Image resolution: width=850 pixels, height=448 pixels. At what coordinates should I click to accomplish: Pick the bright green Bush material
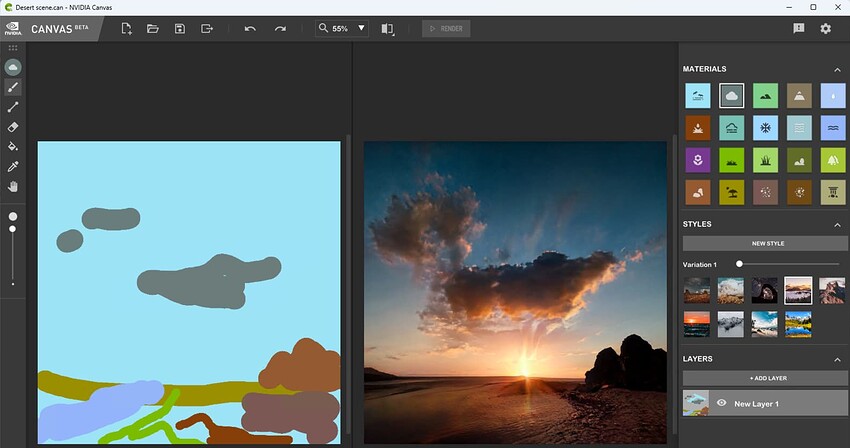pyautogui.click(x=731, y=160)
